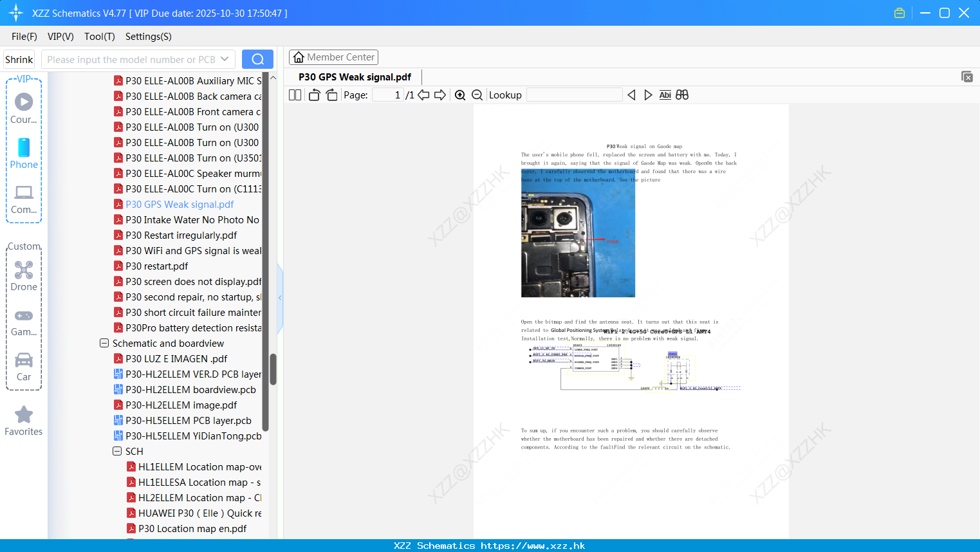Image resolution: width=980 pixels, height=552 pixels.
Task: Open HUAWEI P30 ( Elle ) Quick file
Action: 194,513
